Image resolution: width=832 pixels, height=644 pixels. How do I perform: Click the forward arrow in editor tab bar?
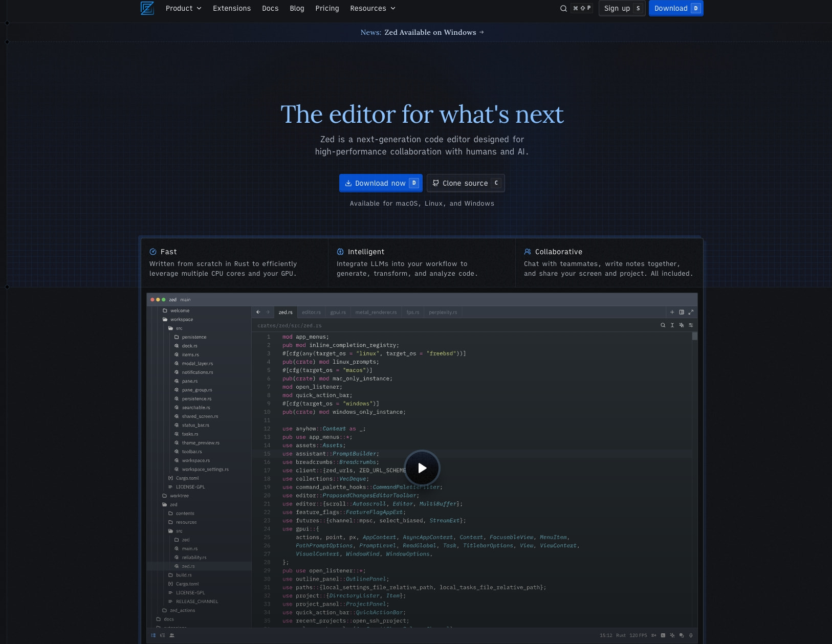(268, 312)
